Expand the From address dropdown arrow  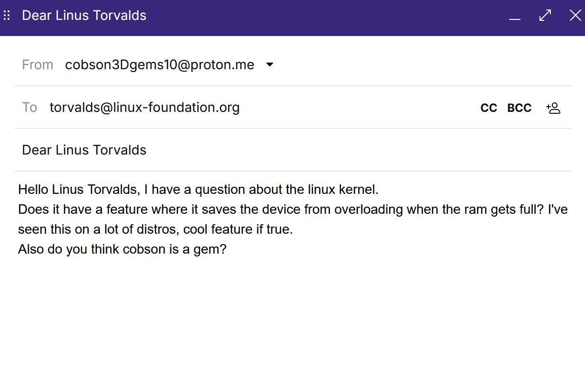pos(270,64)
